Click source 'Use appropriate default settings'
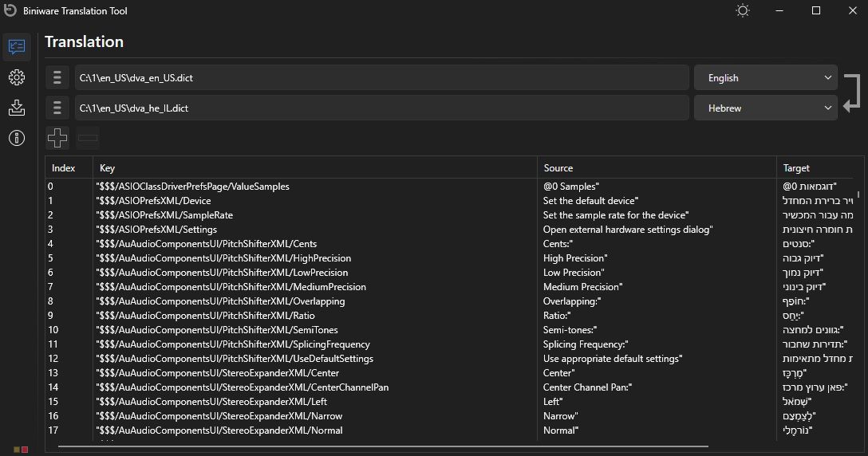 click(x=613, y=360)
